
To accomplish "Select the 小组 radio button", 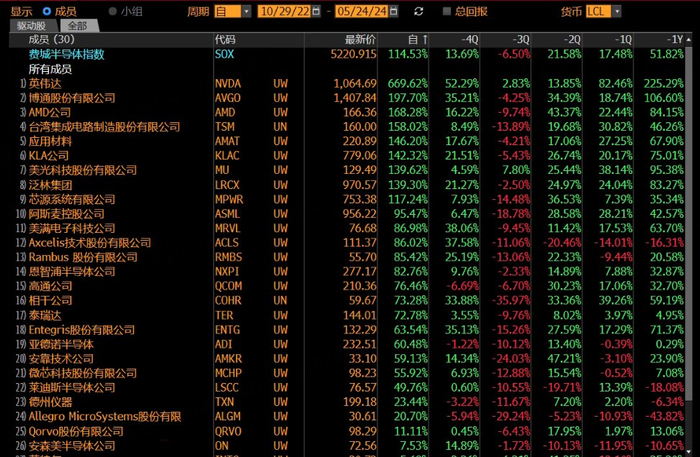I will 112,11.
